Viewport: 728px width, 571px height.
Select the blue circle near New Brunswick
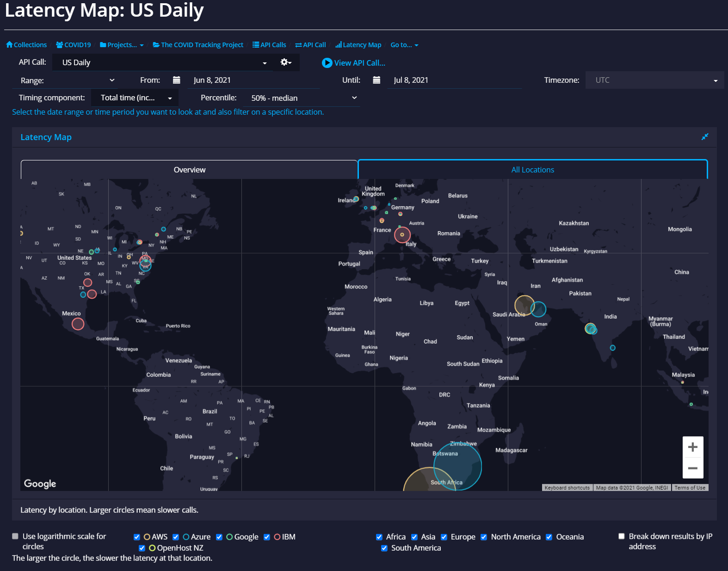tap(163, 229)
